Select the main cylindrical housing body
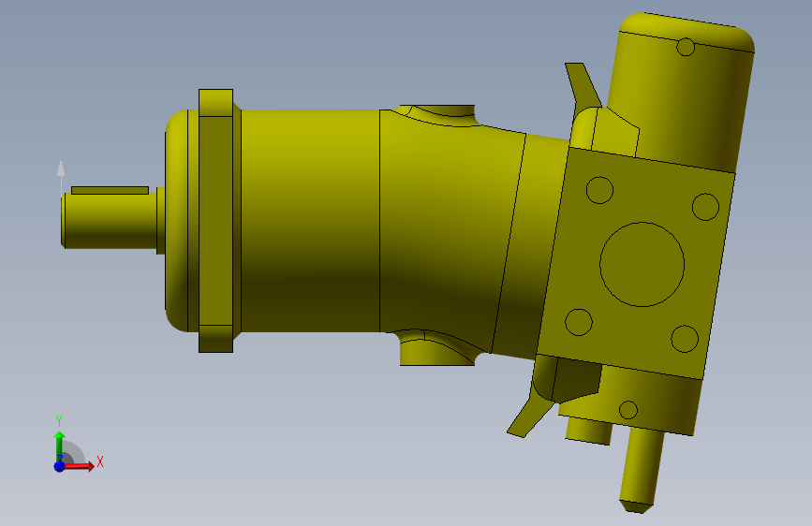Image resolution: width=812 pixels, height=526 pixels. coord(311,221)
